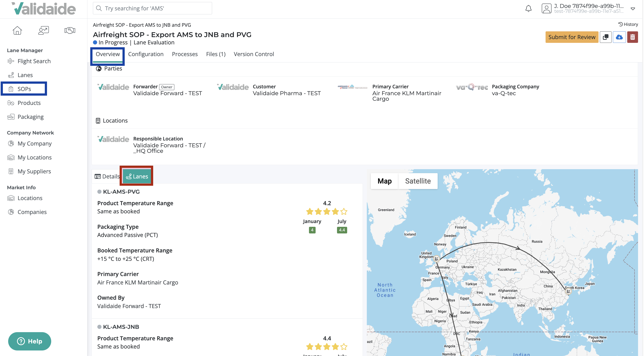Click the Shanghai airport marker on map
This screenshot has height=356, width=644.
click(x=568, y=292)
